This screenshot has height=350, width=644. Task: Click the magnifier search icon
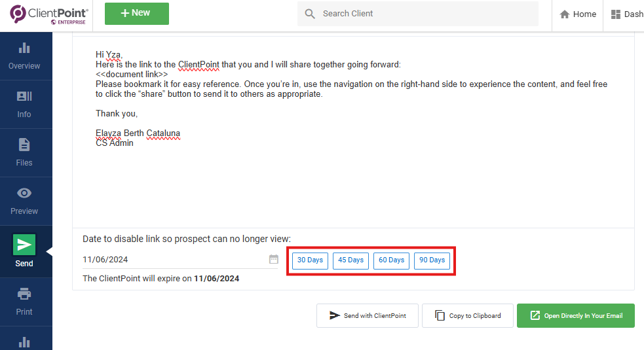(x=310, y=14)
